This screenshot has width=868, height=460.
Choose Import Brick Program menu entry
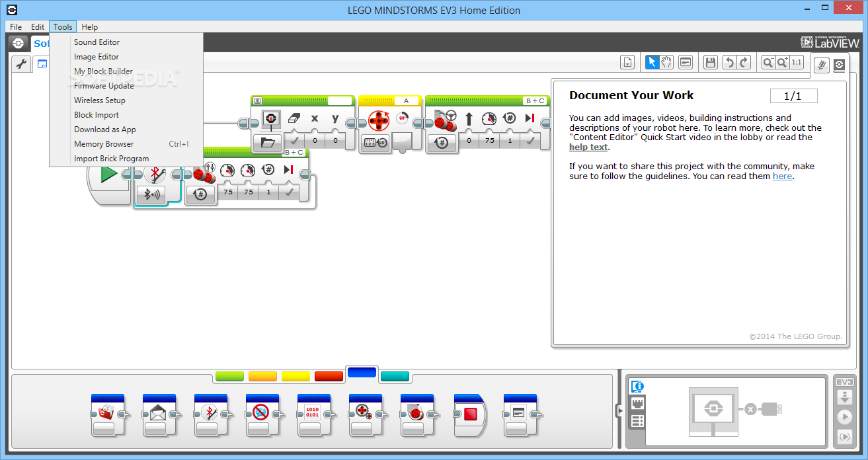coord(126,159)
